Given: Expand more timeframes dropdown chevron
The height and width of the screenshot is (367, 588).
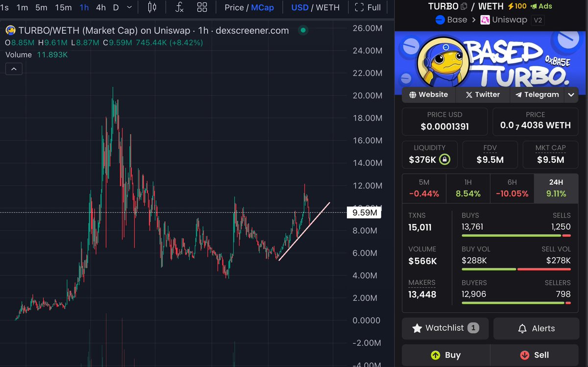Looking at the screenshot, I should coord(129,7).
